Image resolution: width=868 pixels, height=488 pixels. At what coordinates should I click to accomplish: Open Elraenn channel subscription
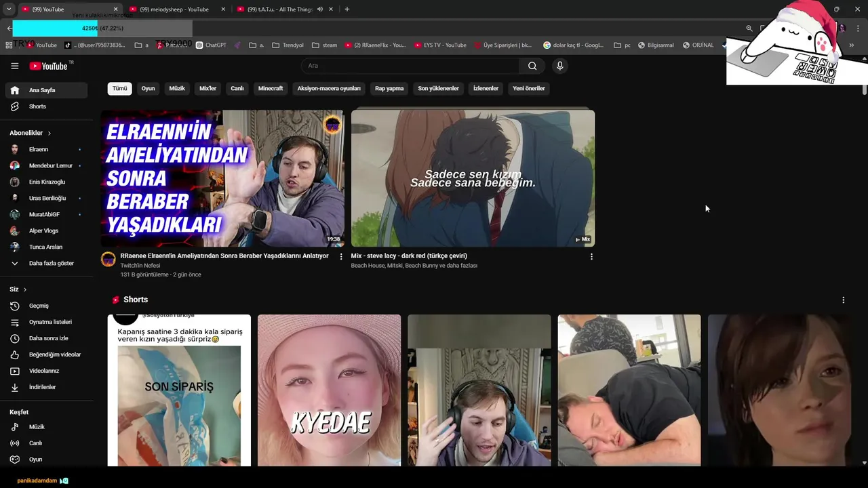pyautogui.click(x=46, y=149)
